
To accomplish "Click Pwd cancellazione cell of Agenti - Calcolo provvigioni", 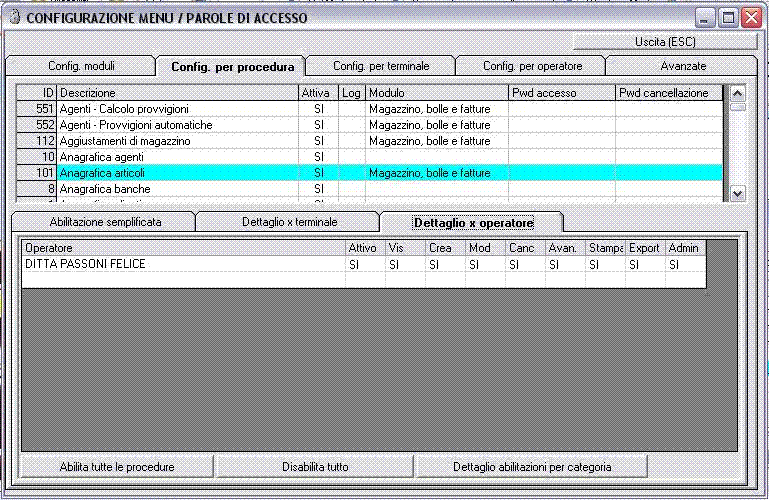I will click(669, 109).
